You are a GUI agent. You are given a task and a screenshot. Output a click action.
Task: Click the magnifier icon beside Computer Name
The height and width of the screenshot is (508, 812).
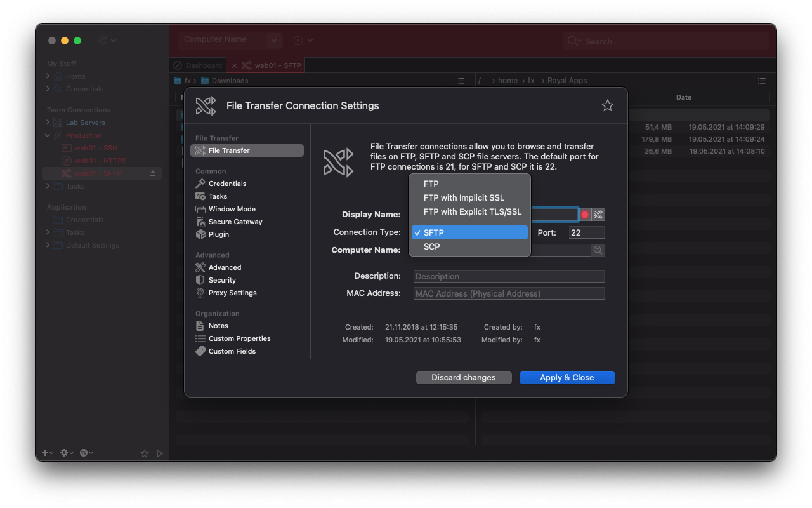(597, 250)
